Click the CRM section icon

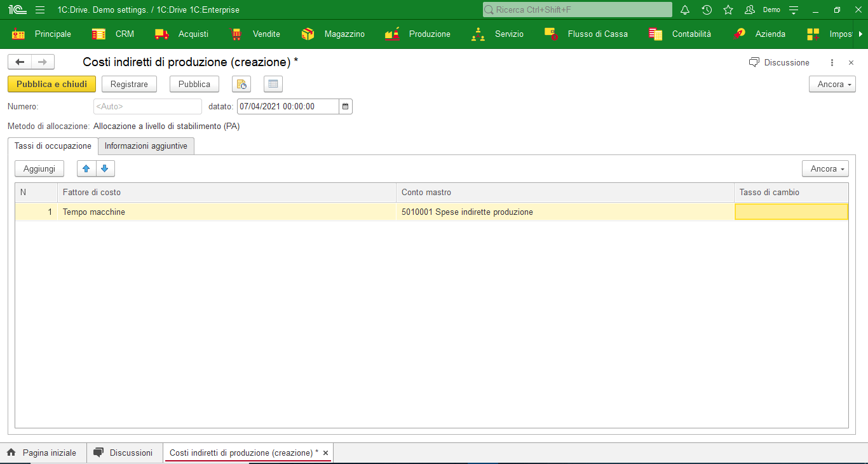pos(98,34)
